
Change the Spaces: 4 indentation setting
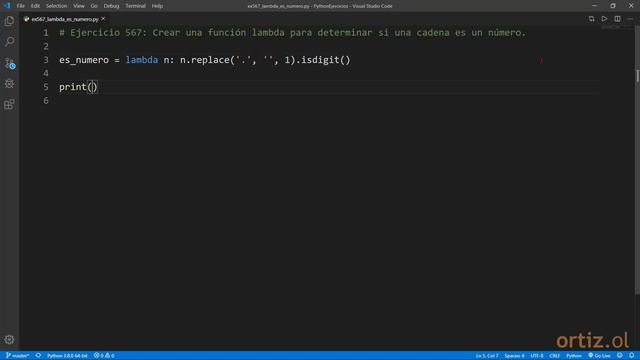click(514, 356)
